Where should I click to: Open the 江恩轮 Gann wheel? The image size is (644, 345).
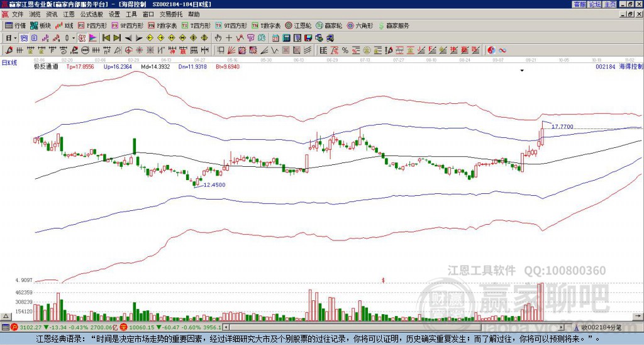pyautogui.click(x=298, y=25)
